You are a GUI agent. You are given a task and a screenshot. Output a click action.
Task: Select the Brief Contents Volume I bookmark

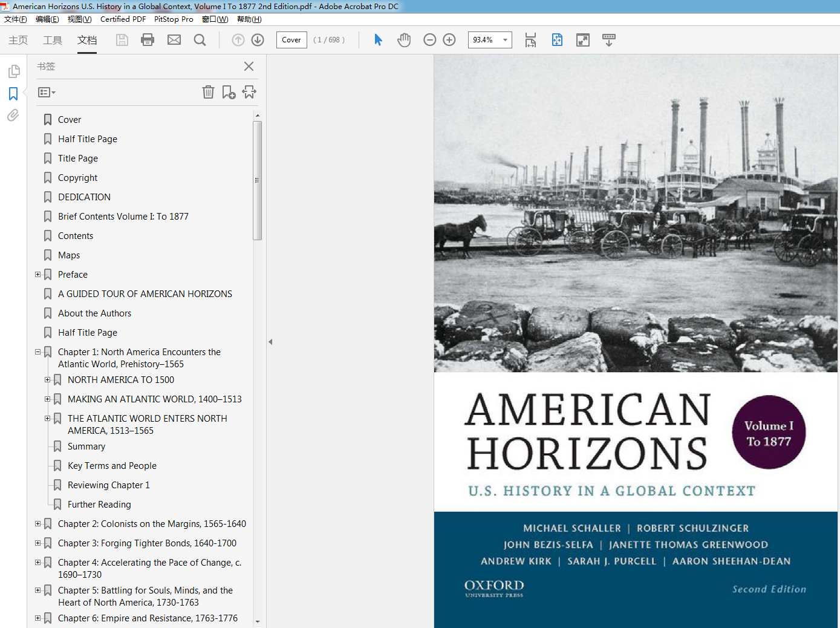coord(123,217)
